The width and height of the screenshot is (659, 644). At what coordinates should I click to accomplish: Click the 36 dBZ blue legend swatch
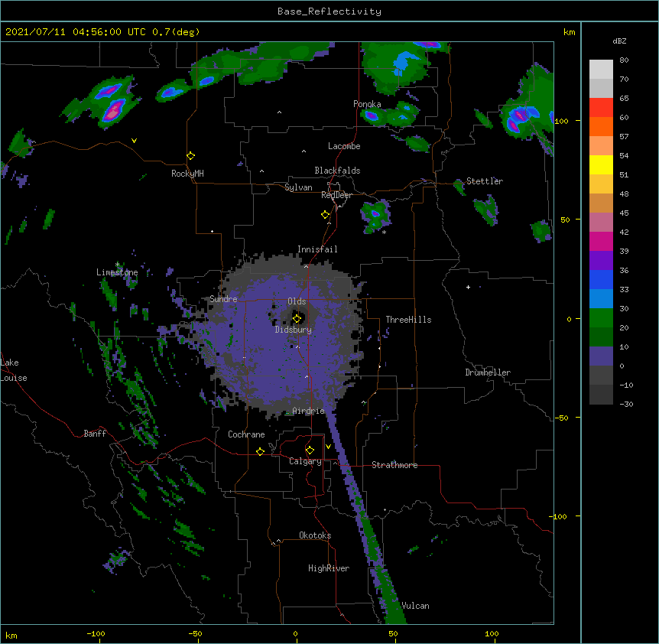(x=601, y=279)
